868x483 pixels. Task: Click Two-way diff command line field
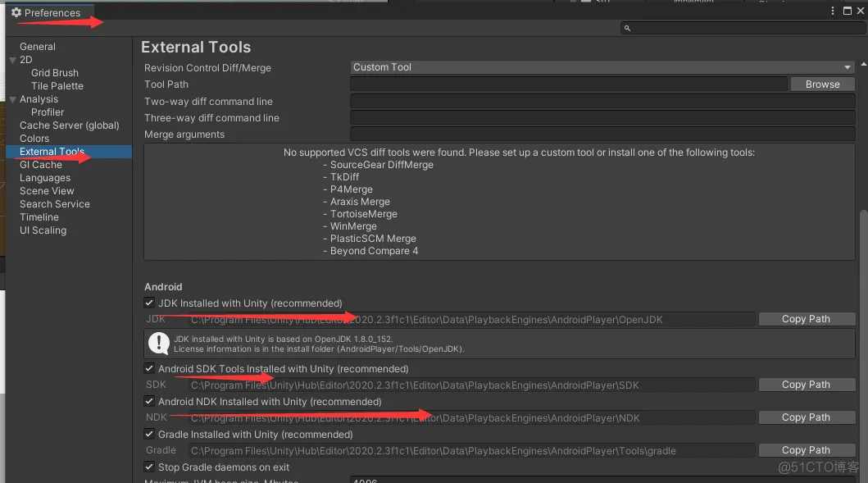point(602,102)
